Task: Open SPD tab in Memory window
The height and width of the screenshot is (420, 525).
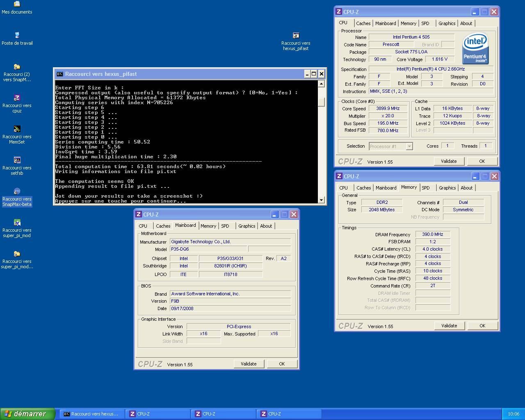Action: coord(426,188)
